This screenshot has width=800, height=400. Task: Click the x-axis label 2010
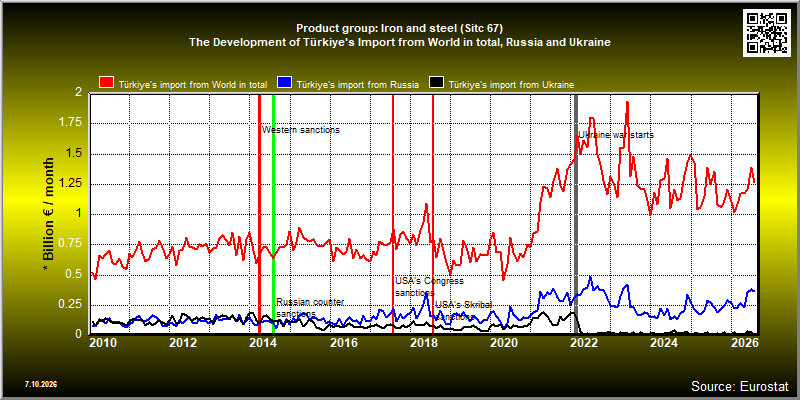[x=103, y=342]
